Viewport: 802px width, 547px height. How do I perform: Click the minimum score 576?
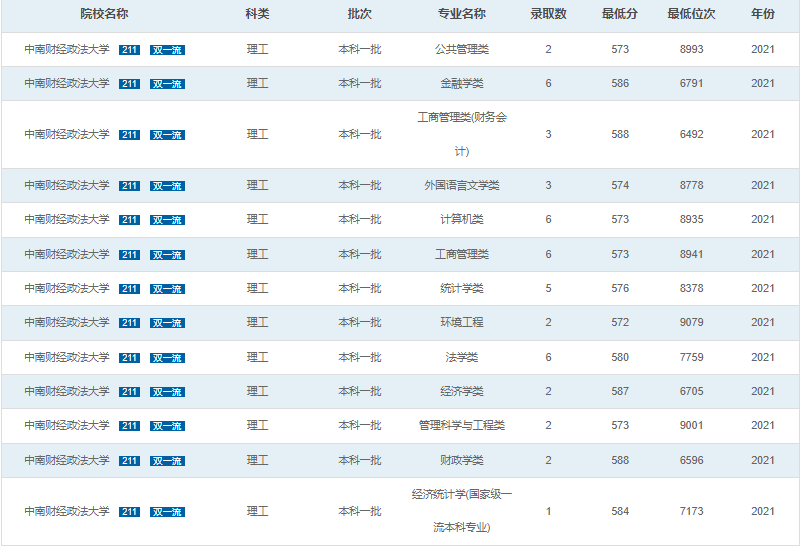pyautogui.click(x=620, y=289)
